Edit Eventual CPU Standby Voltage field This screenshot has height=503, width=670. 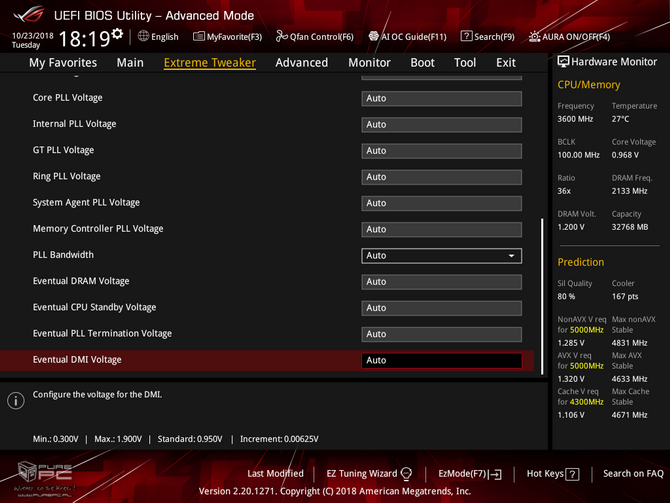[x=441, y=308]
